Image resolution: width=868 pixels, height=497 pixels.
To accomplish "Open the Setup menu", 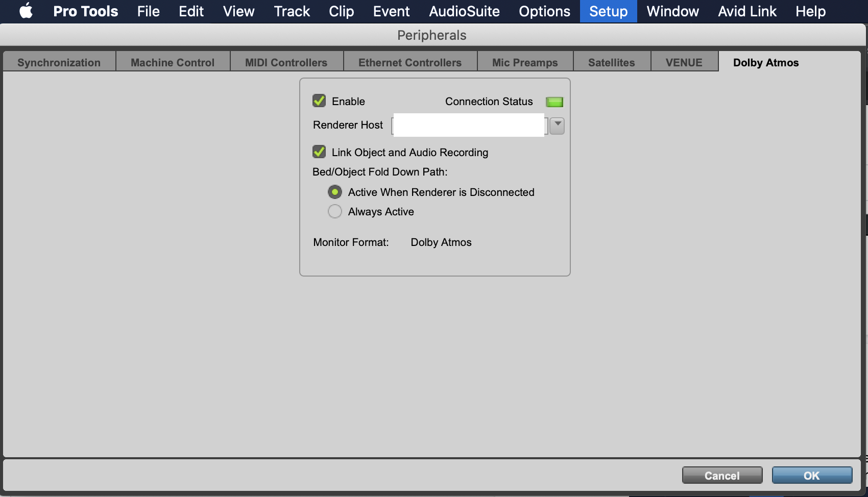I will (609, 11).
